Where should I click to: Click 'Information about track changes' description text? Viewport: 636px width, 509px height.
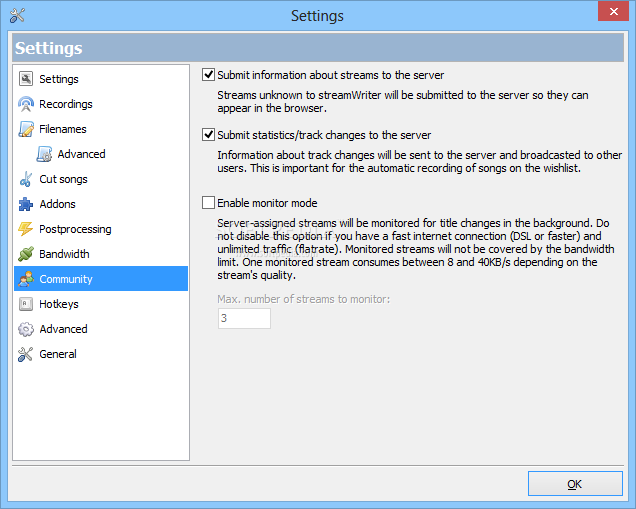point(420,161)
